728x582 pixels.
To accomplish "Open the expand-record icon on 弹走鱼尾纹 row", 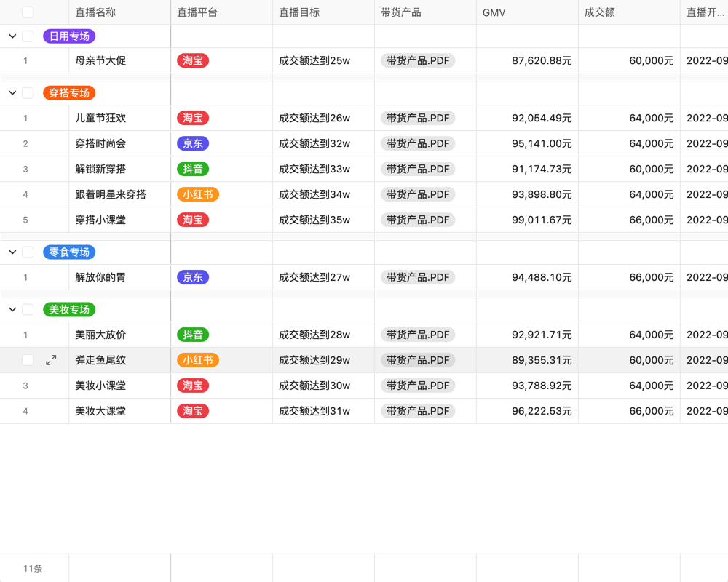I will [50, 359].
